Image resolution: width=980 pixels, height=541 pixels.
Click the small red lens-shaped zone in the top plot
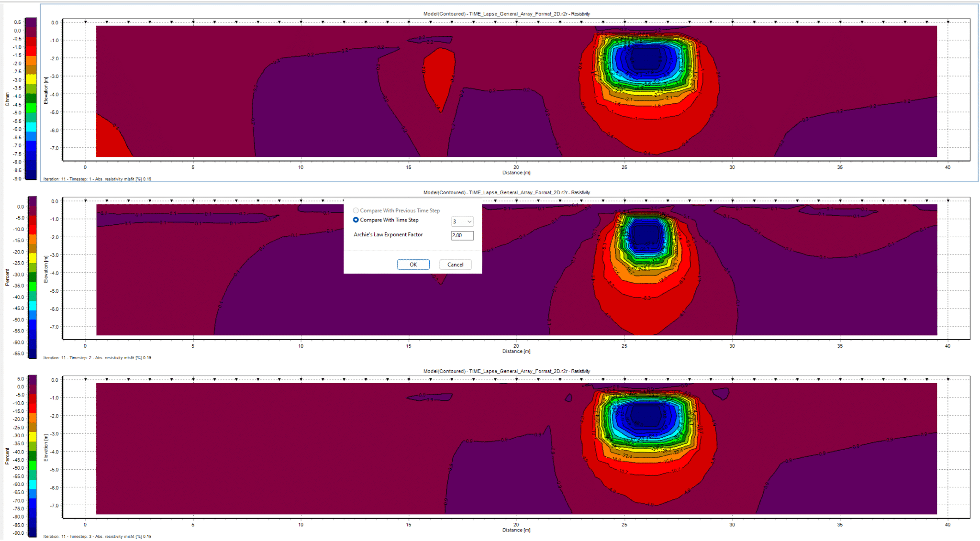439,79
